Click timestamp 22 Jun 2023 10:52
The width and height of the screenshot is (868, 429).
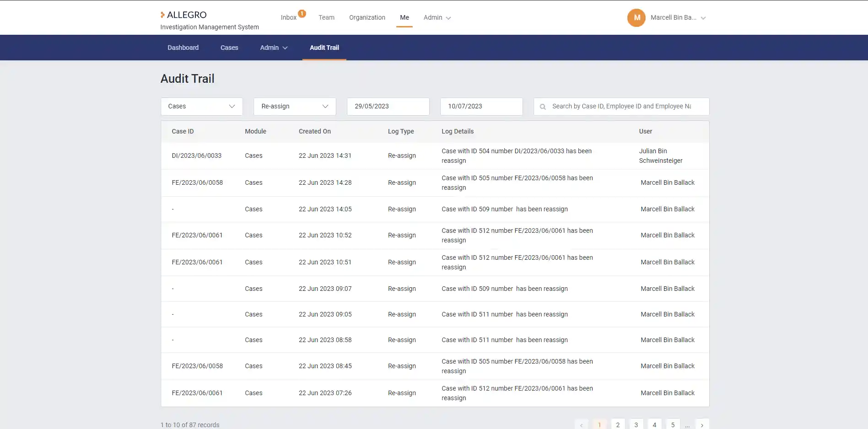click(325, 236)
